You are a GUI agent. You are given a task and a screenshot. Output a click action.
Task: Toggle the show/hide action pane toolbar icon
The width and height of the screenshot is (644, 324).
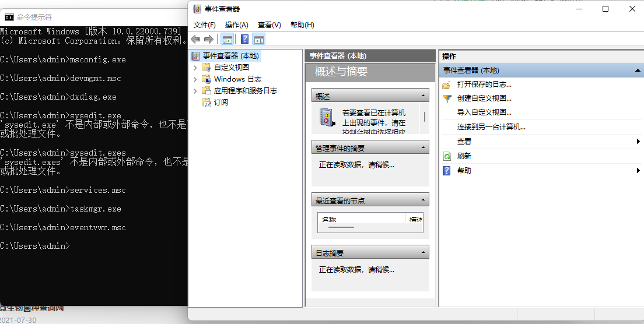259,39
